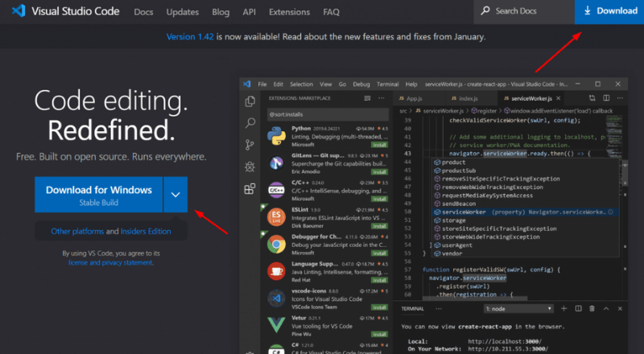Click the GitLens extension icon

tap(276, 163)
